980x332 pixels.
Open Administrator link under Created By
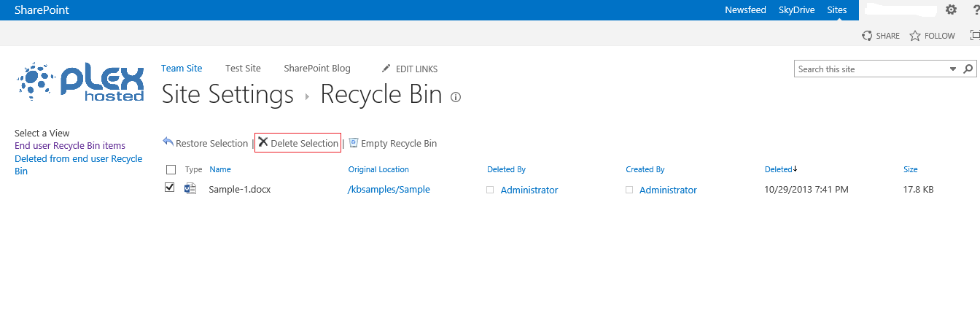click(x=668, y=190)
